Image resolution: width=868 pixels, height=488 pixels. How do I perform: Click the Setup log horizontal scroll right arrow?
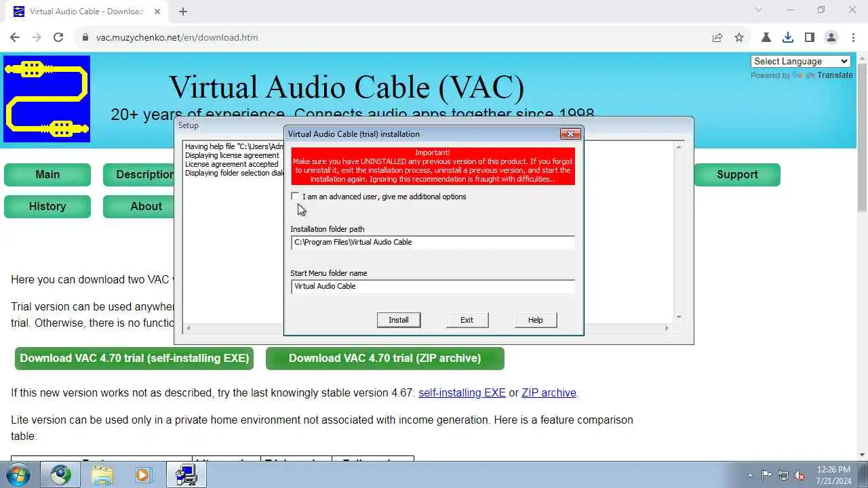pos(667,328)
